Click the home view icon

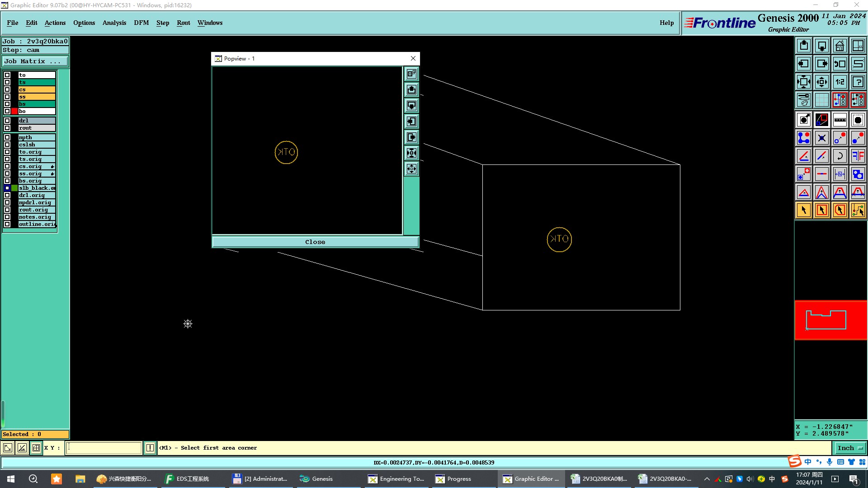[x=840, y=46]
